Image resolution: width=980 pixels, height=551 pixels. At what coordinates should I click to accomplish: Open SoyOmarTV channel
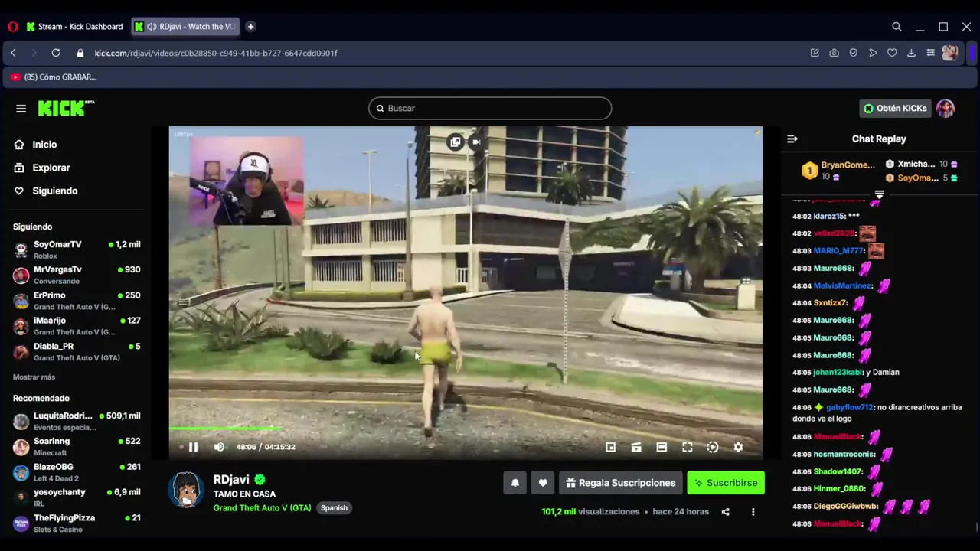coord(77,249)
